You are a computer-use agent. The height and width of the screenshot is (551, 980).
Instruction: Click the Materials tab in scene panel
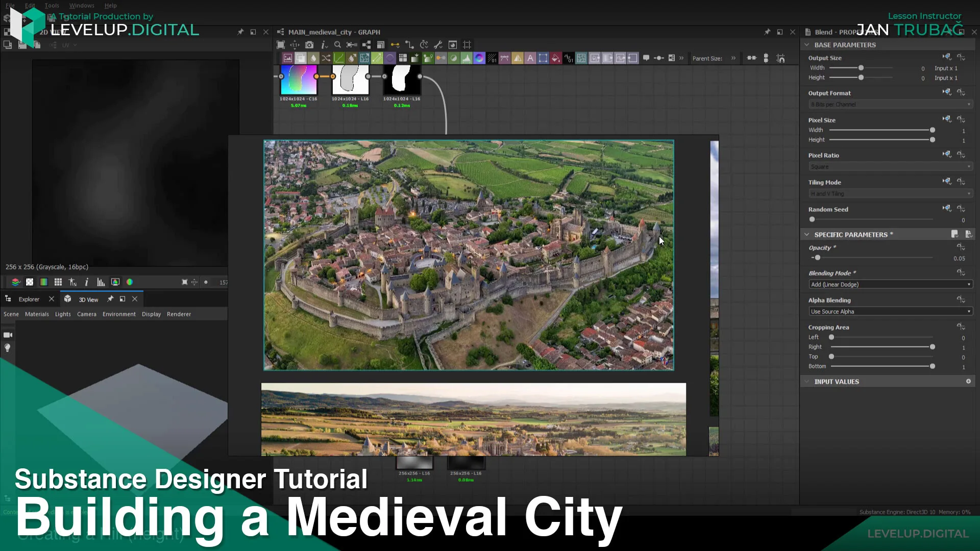pos(37,314)
